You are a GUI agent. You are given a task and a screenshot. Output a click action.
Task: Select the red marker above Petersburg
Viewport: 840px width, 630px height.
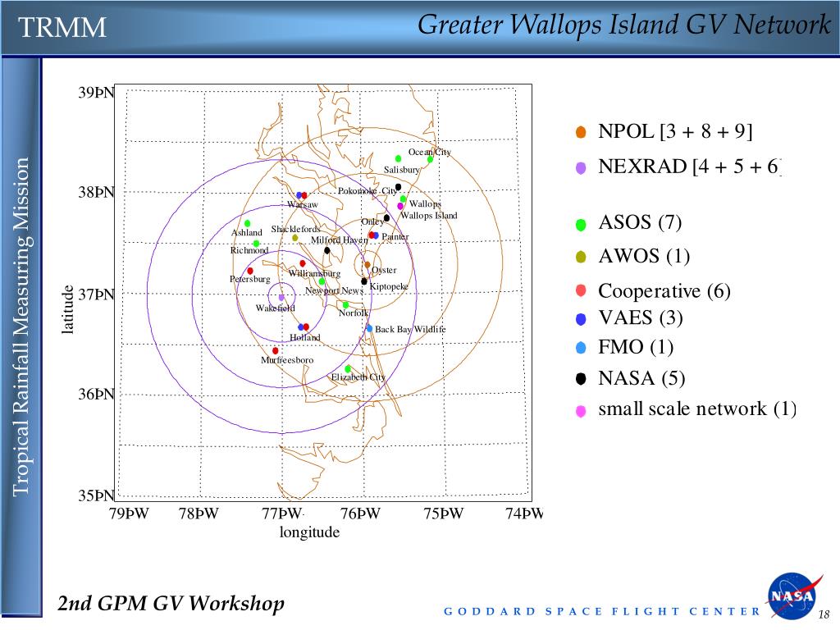250,271
